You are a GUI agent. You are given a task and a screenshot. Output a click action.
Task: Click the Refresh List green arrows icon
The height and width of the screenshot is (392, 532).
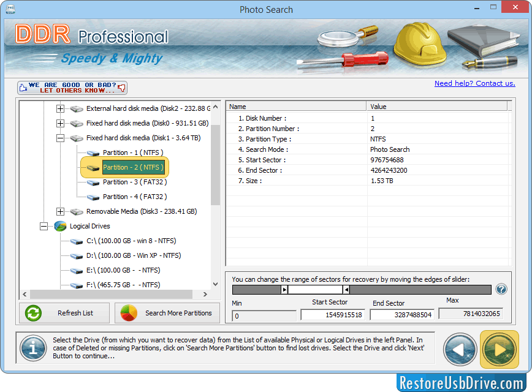[33, 313]
